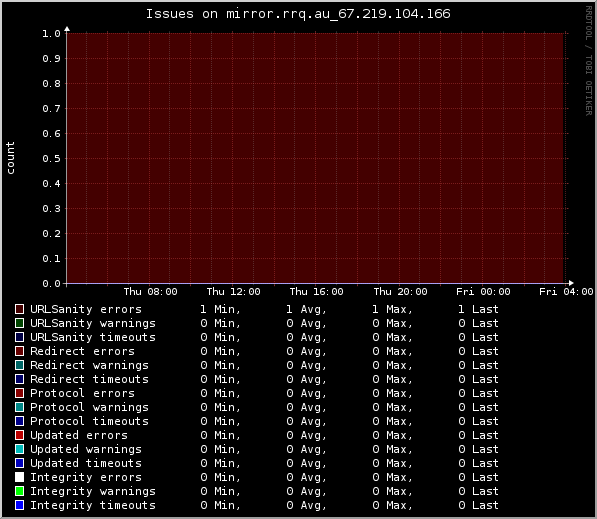
Task: Click the Integrity errors white swatch
Action: point(19,477)
